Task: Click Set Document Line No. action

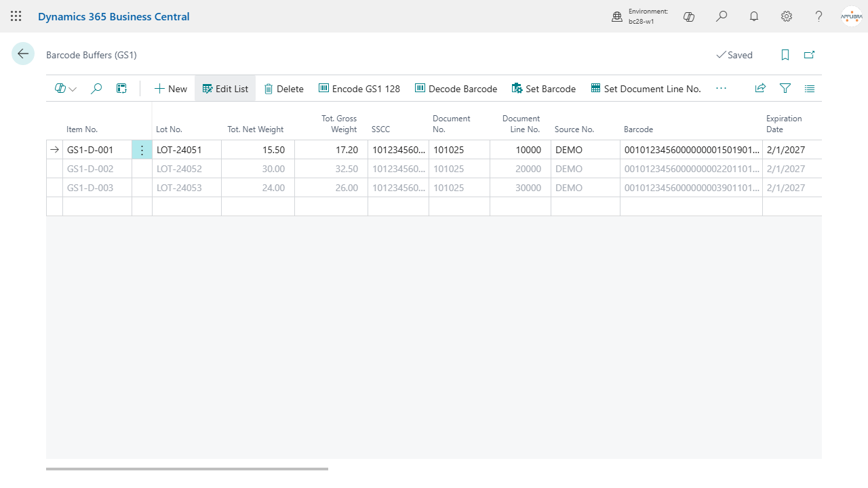Action: coord(646,89)
